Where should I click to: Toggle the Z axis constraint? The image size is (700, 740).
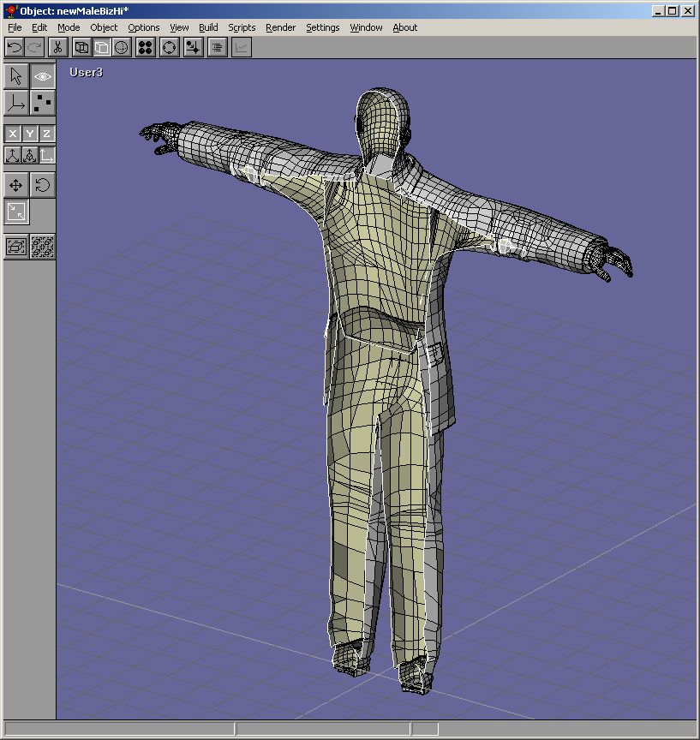46,134
